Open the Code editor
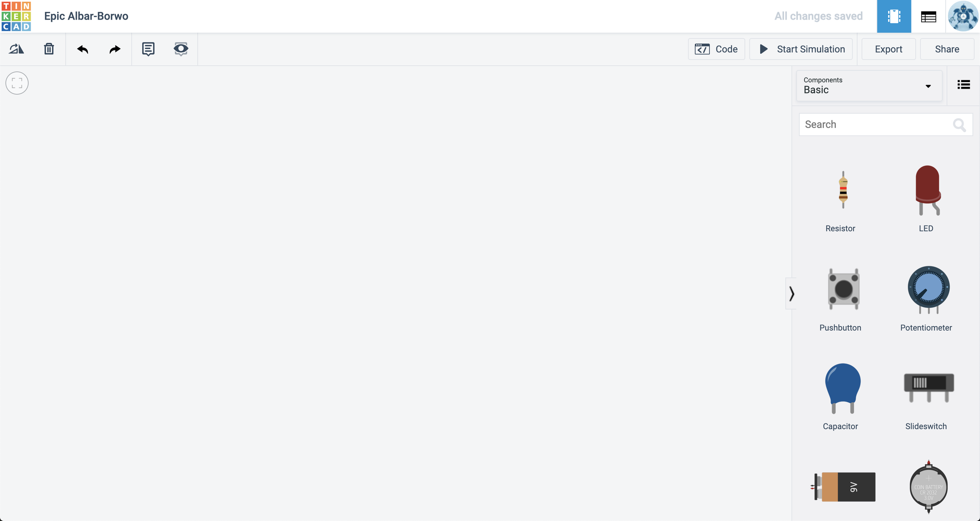Viewport: 980px width, 521px height. [x=716, y=49]
